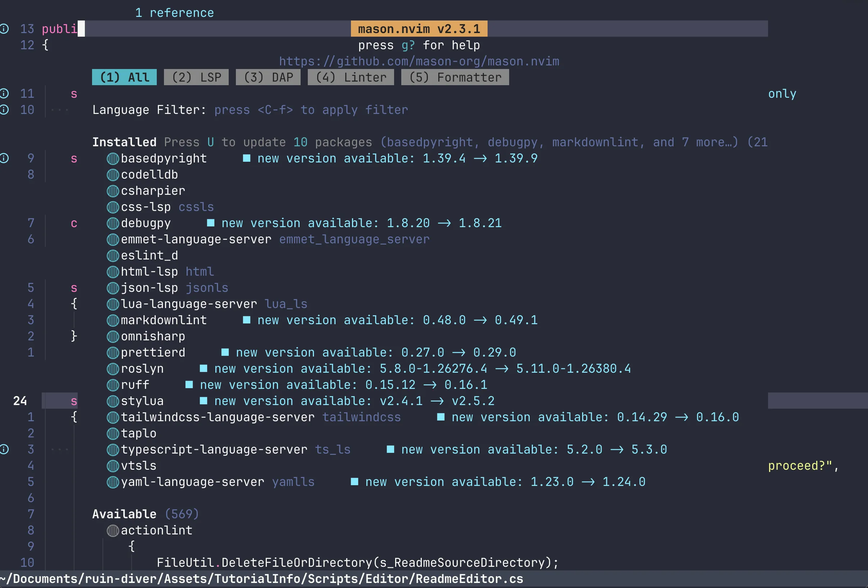Click the diagnostic info sign on line 11
This screenshot has width=868, height=588.
(x=4, y=93)
